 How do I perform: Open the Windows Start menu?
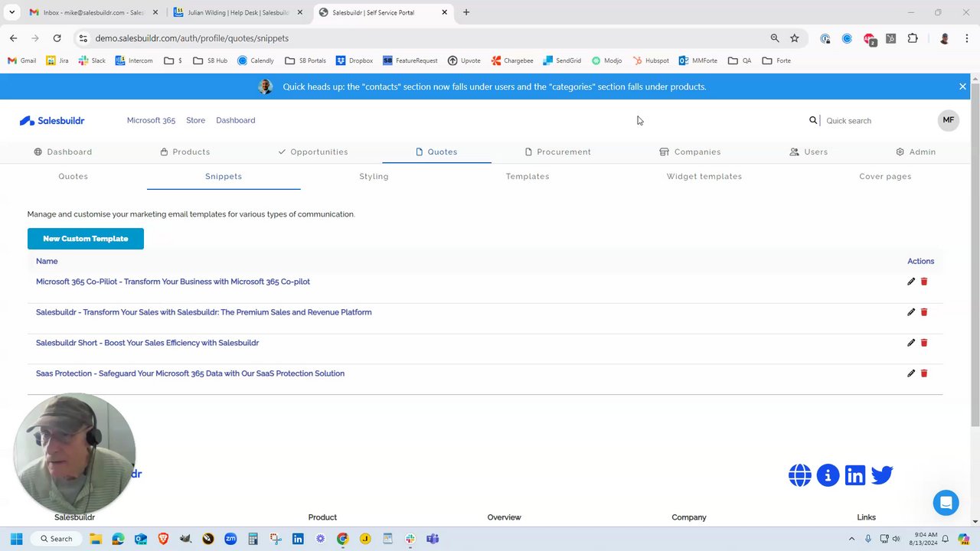[16, 539]
